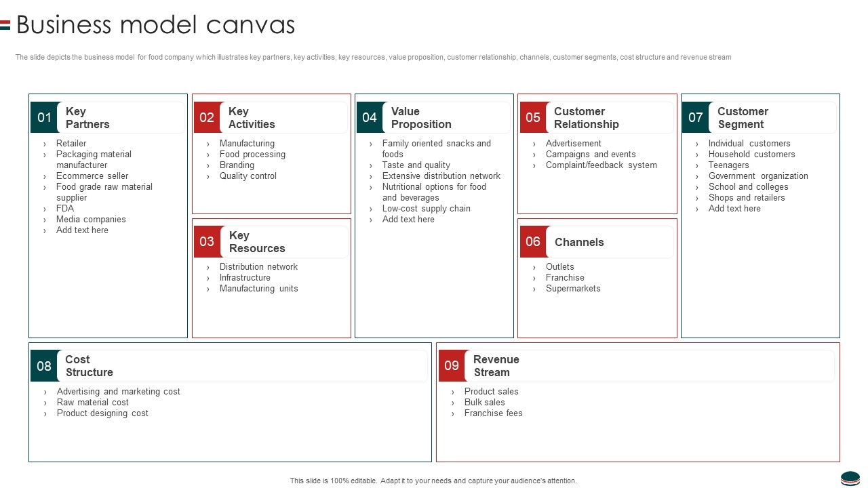Click "Add text here" under Customer Segment
Screen dimensions: 868x488
[x=734, y=209]
